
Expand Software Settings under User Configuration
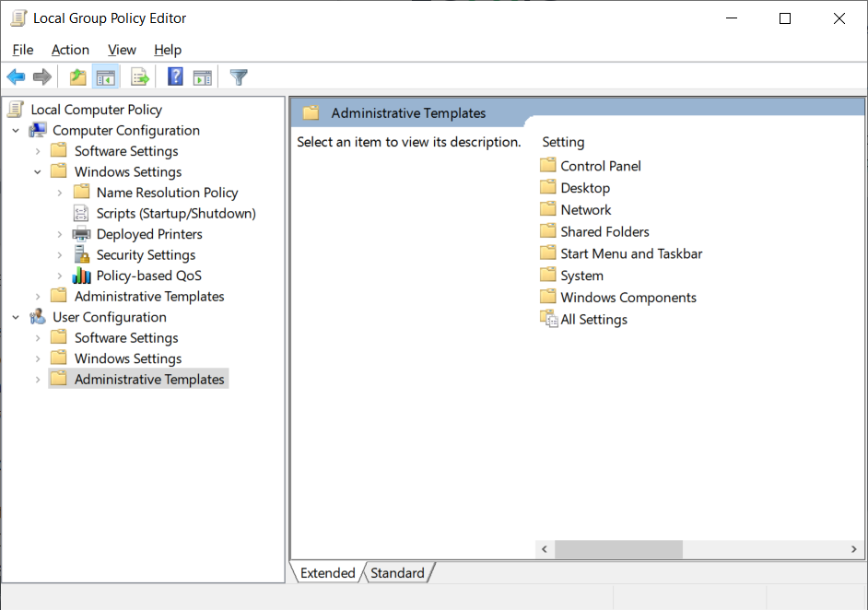pos(38,338)
